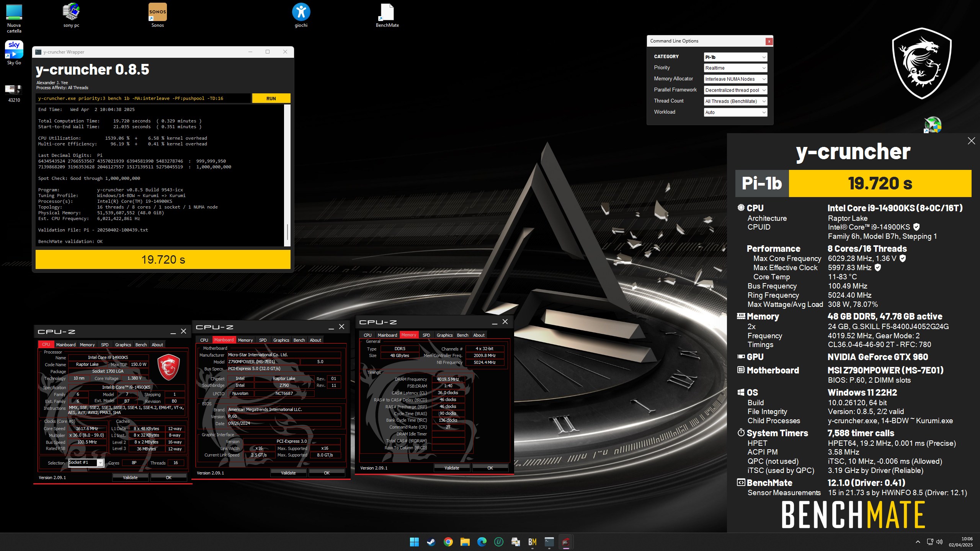The image size is (980, 551).
Task: Click the y-cruncher command line field
Action: click(143, 98)
